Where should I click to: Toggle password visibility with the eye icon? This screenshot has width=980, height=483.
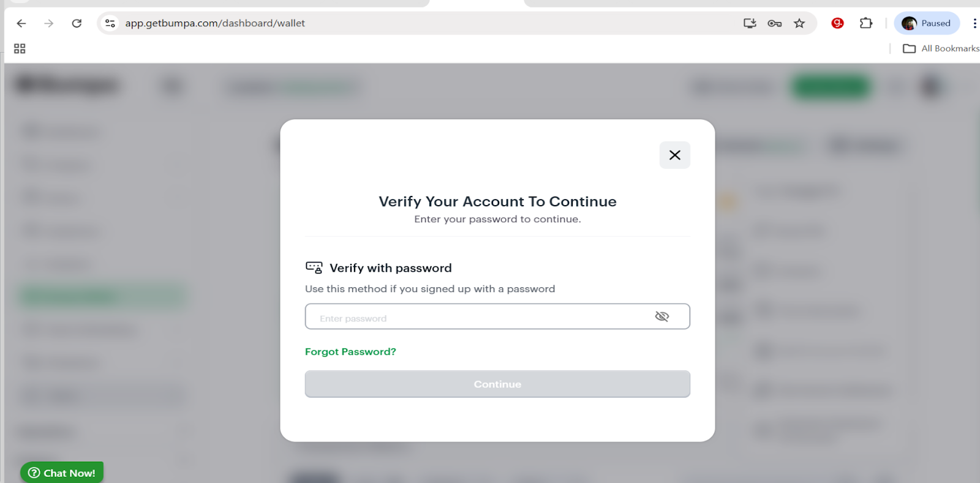click(x=662, y=316)
